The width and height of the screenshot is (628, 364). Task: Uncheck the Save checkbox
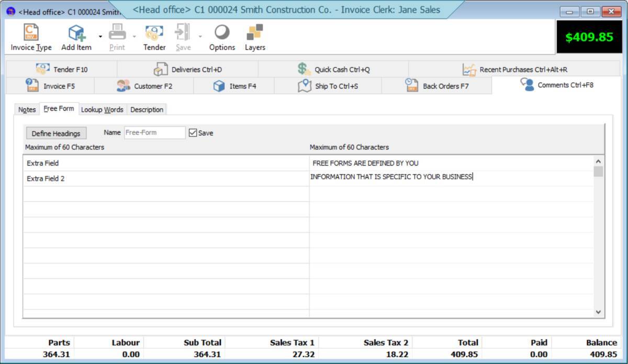coord(192,133)
